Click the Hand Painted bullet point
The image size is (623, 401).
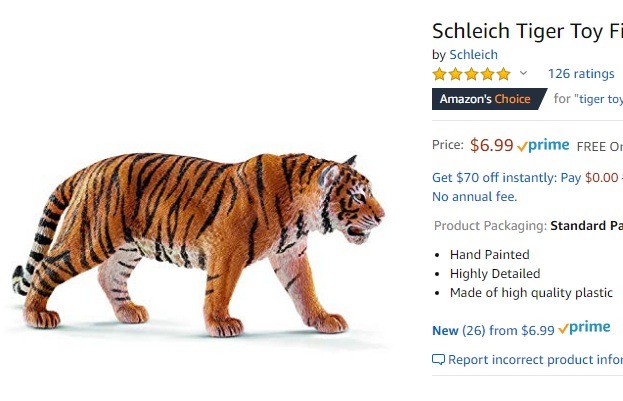point(489,255)
